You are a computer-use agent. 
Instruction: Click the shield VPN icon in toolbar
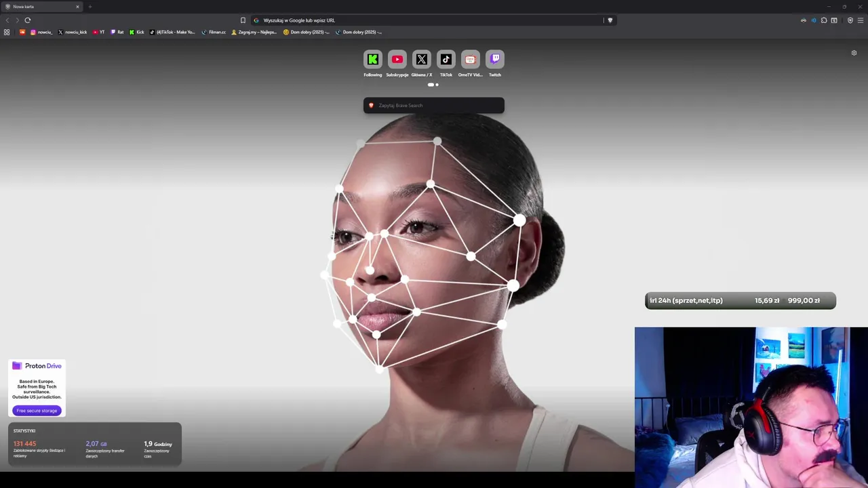[850, 20]
